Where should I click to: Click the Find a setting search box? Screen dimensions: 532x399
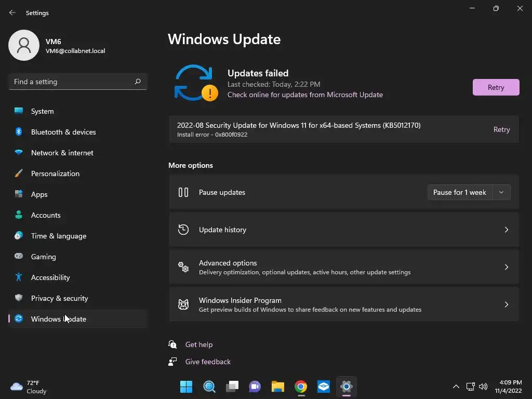pyautogui.click(x=78, y=82)
